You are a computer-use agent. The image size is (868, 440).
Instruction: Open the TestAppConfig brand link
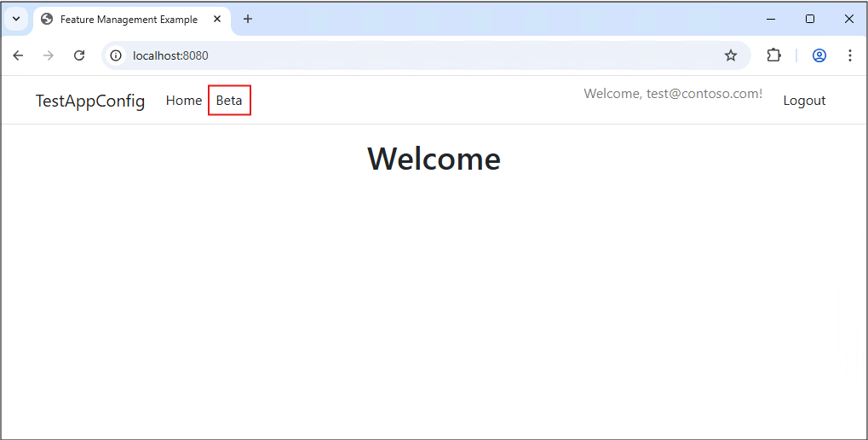[90, 101]
